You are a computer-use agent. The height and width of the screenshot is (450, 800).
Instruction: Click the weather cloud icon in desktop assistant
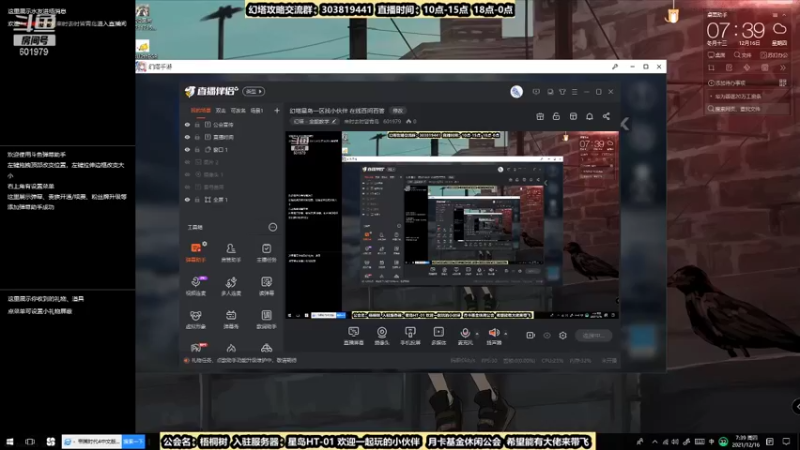pyautogui.click(x=780, y=30)
